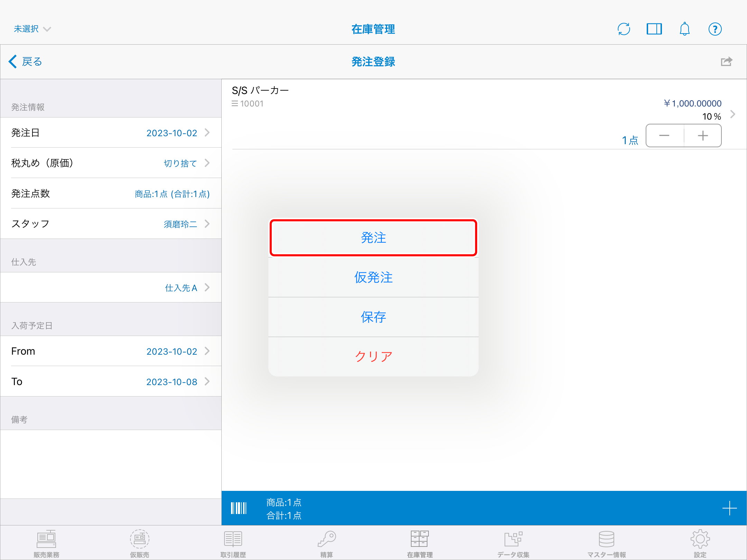Screen dimensions: 747x560
Task: Expand the 仕入先A supplier row
Action: (111, 287)
